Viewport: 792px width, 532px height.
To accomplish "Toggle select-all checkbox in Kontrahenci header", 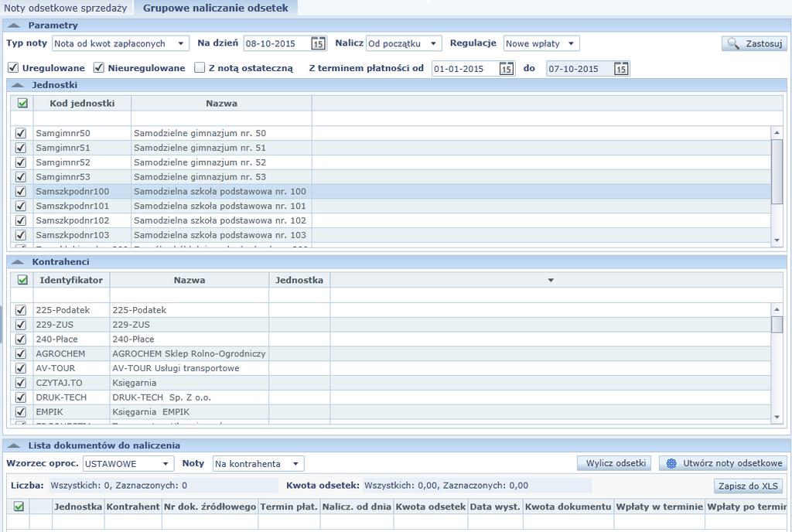I will (22, 280).
